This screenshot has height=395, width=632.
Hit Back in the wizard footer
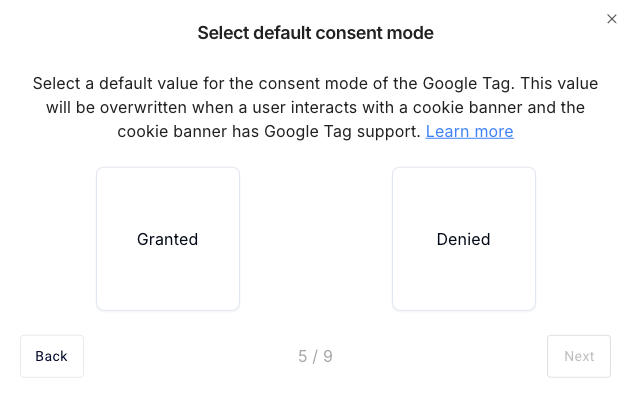pos(52,356)
